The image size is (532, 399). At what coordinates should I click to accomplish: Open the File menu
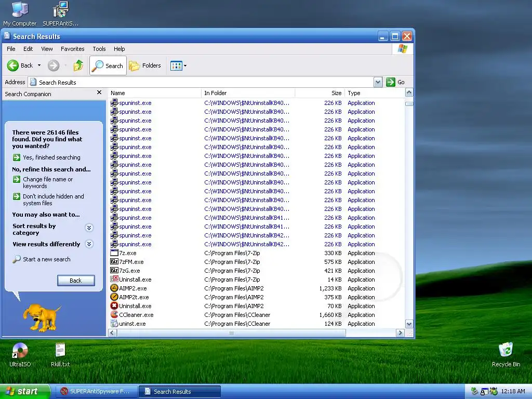pyautogui.click(x=11, y=49)
